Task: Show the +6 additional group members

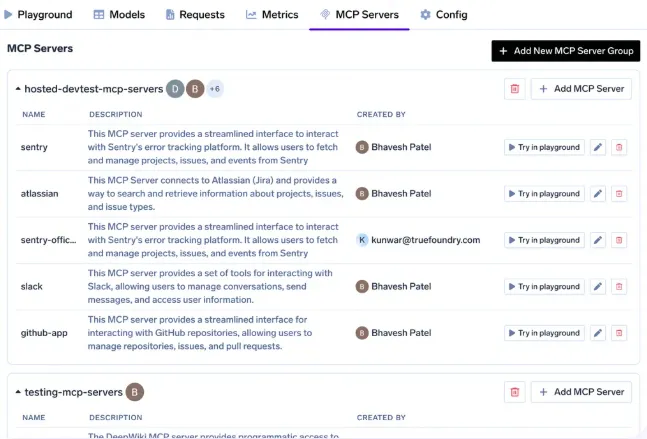Action: 215,89
